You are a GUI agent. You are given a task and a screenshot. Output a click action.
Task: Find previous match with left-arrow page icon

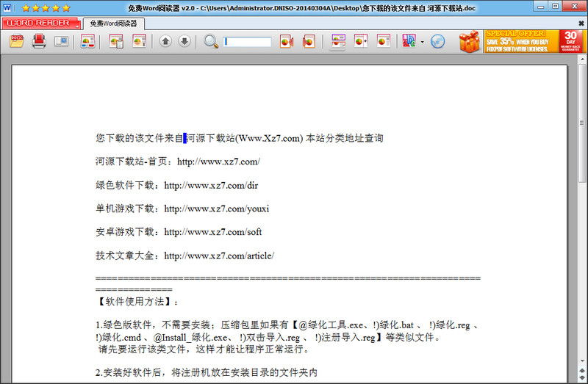(x=287, y=41)
